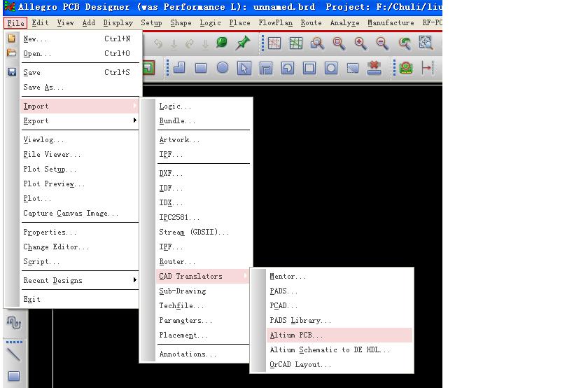The image size is (588, 388).
Task: Click the green sphere toolbar icon
Action: point(222,42)
